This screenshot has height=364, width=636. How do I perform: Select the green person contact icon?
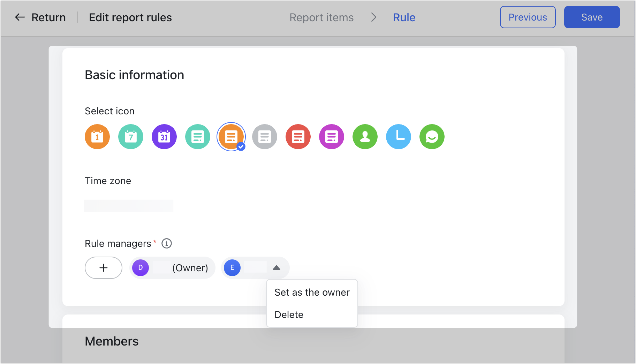[x=365, y=137]
